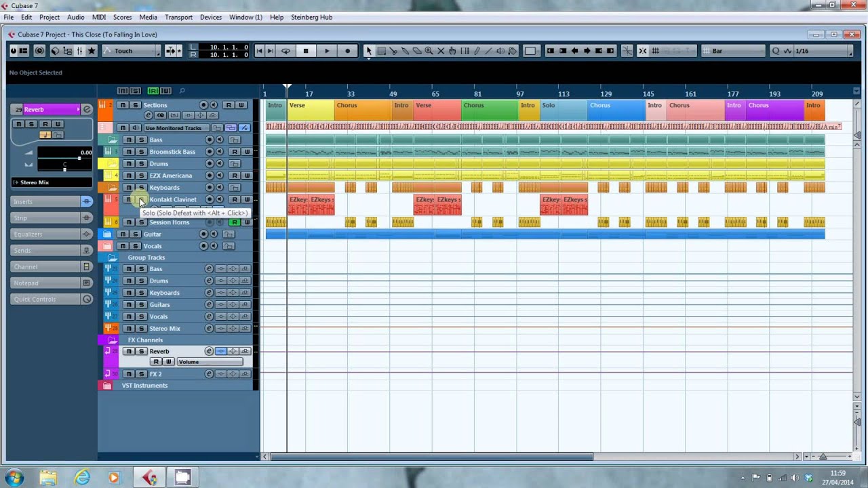Open the Search tracks magnifier icon

182,91
